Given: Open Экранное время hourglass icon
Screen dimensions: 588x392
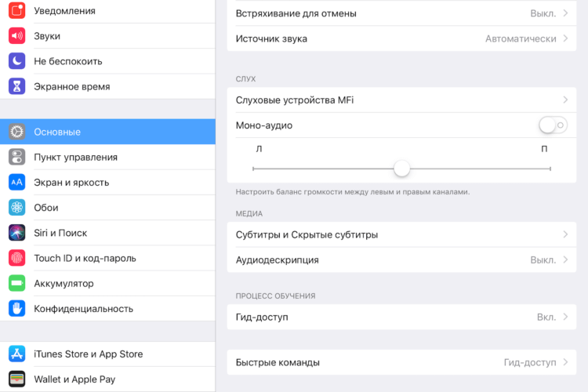Looking at the screenshot, I should [x=17, y=86].
